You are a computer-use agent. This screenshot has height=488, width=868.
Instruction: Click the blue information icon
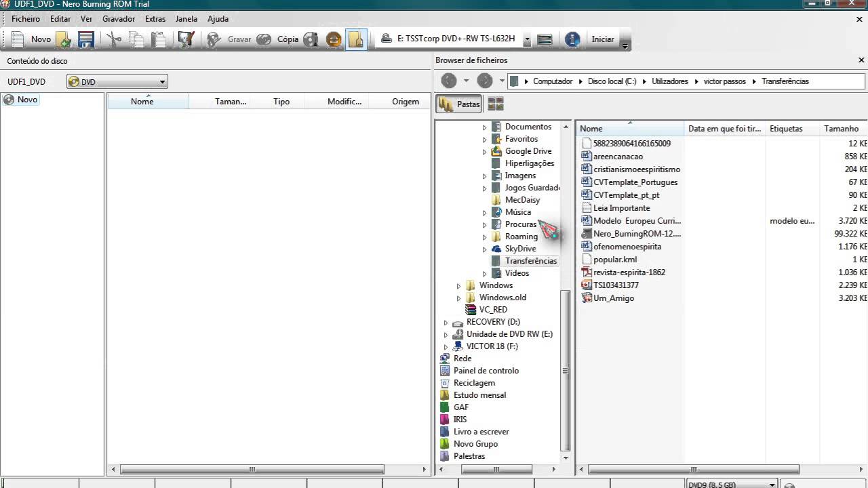[572, 39]
